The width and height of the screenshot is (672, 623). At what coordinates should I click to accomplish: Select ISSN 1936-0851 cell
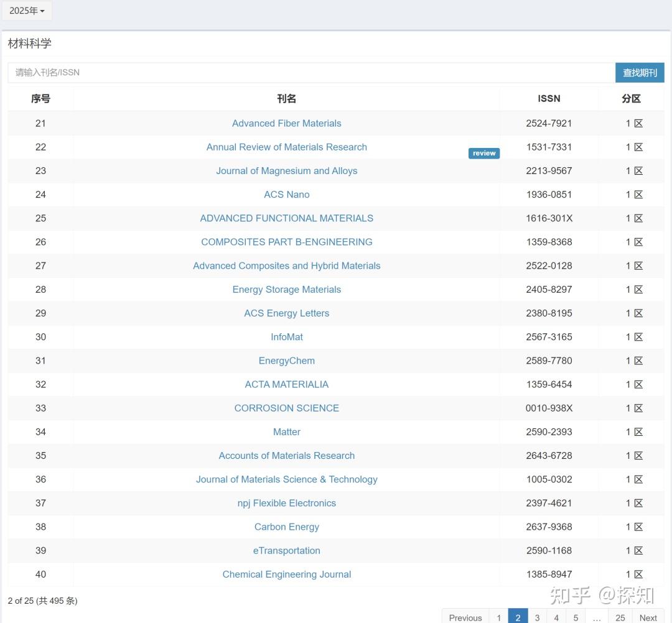(549, 195)
